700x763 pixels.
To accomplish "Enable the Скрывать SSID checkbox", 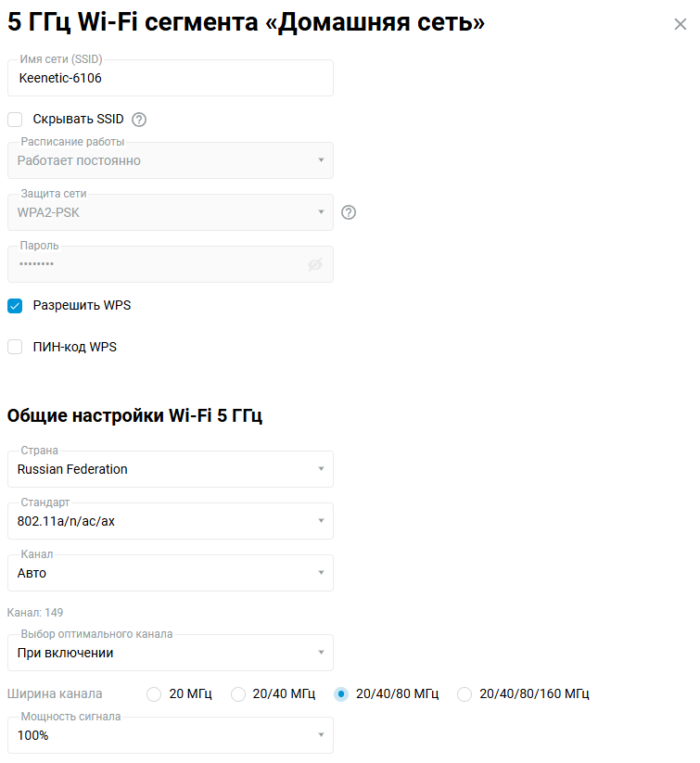I will (x=15, y=120).
